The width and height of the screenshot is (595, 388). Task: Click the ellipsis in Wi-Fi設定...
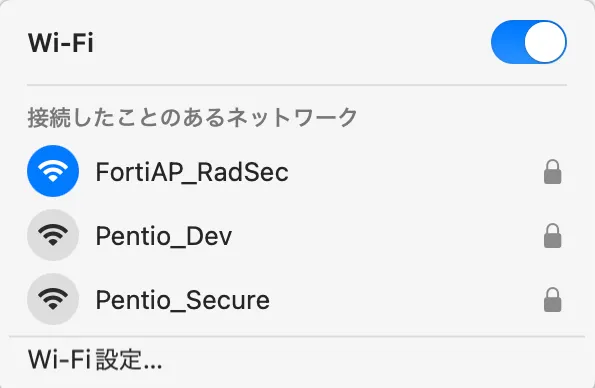click(153, 367)
